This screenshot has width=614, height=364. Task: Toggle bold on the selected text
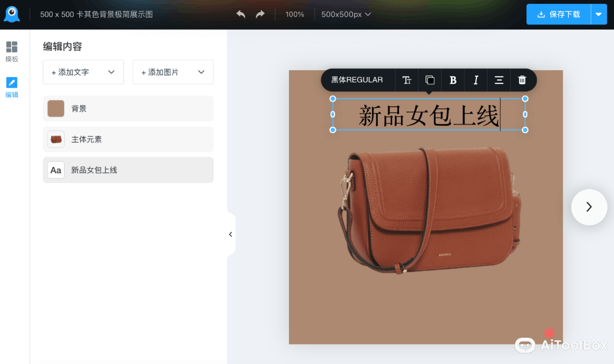coord(453,80)
